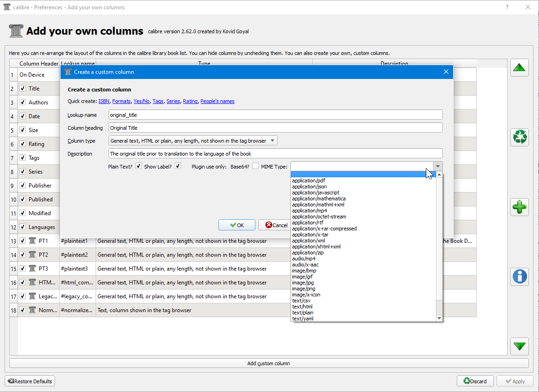
Task: Click the green down arrow move icon
Action: (x=520, y=346)
